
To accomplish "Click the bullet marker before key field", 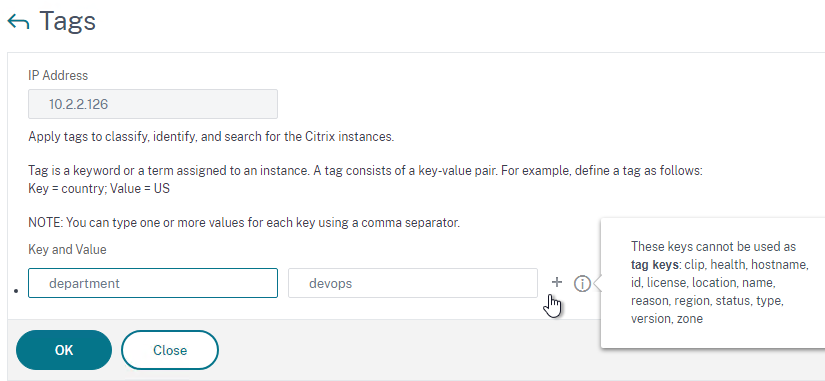I will click(16, 290).
